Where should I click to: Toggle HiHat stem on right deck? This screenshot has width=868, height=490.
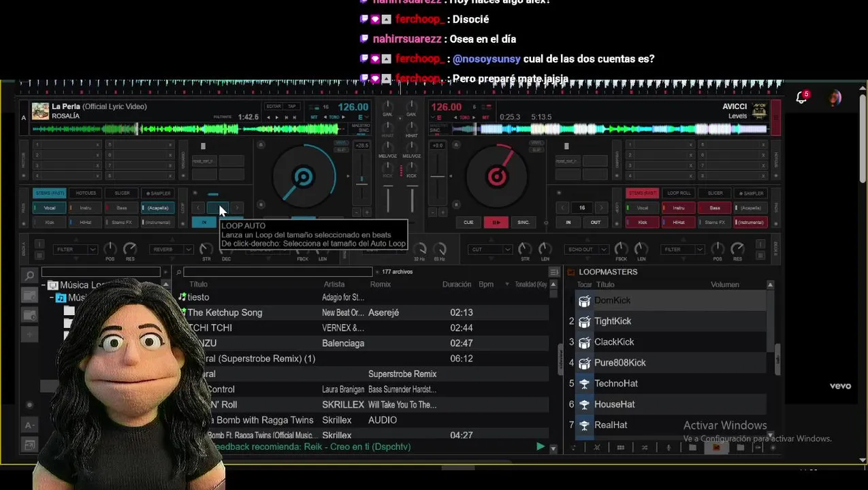[679, 223]
